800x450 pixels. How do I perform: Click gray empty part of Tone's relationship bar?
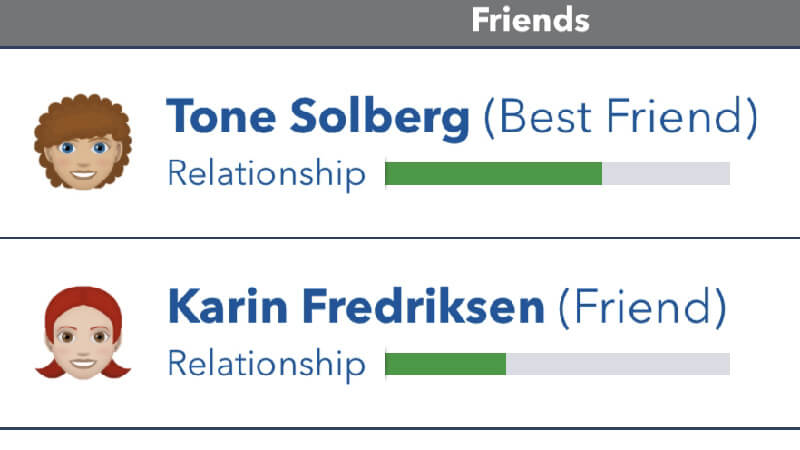(x=666, y=174)
